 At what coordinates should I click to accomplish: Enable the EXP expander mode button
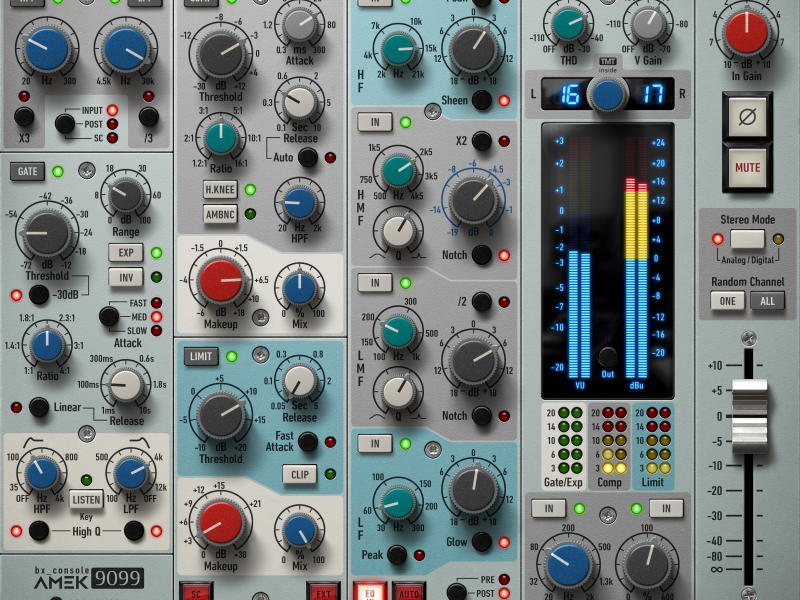coord(126,253)
